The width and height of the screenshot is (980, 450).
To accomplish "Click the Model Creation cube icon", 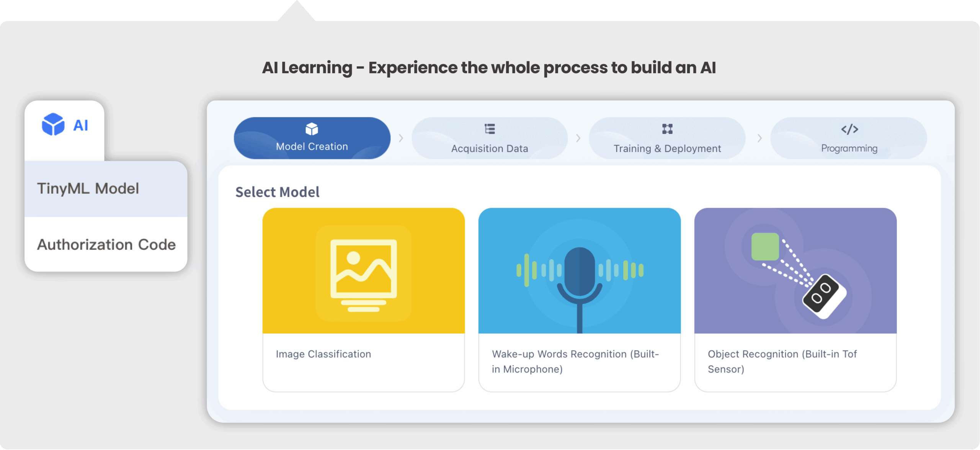I will 312,129.
